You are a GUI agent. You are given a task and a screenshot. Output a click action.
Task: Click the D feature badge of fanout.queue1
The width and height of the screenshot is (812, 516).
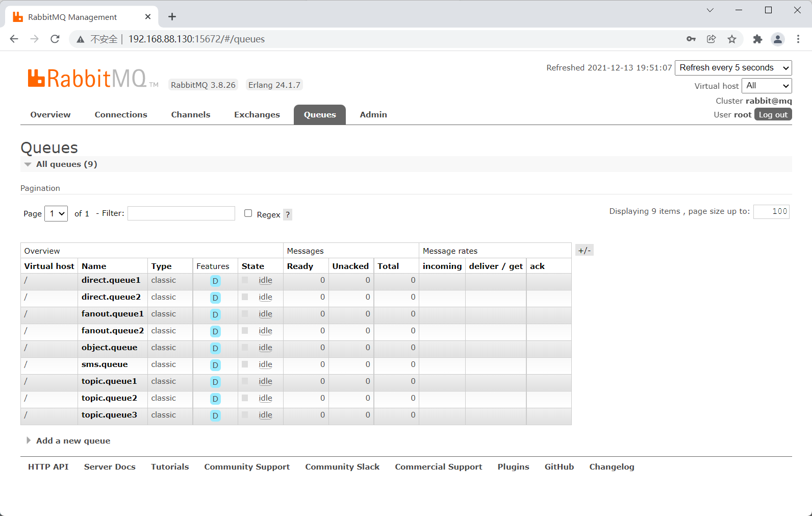[x=215, y=314]
